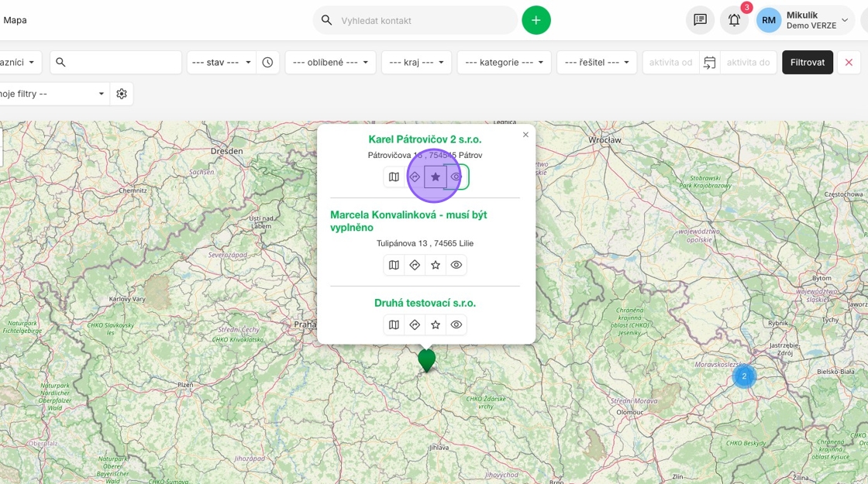Click the blue cluster marker 2
Screen dimensions: 868x484
pyautogui.click(x=744, y=376)
